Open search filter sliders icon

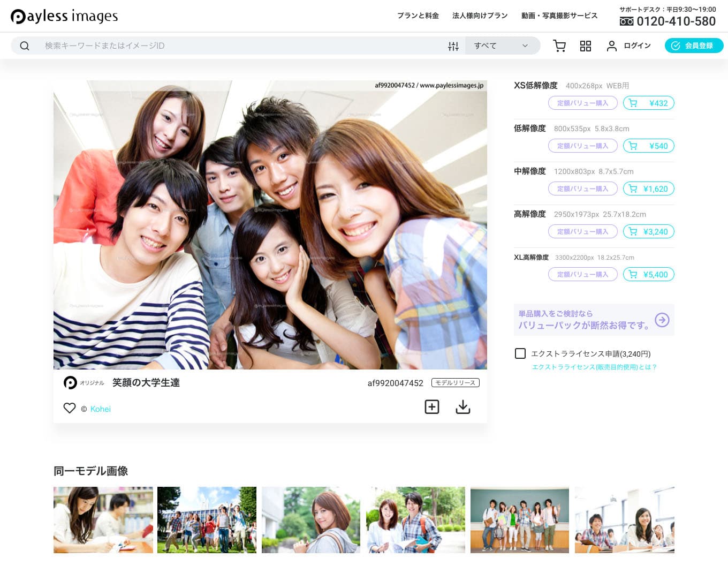point(453,46)
